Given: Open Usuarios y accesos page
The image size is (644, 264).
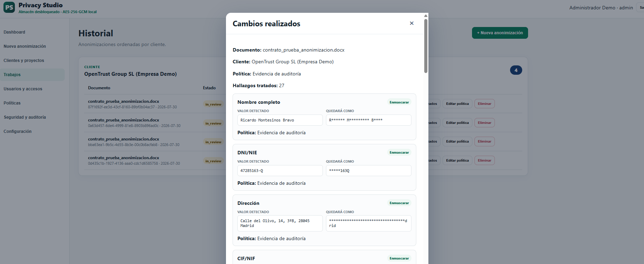Looking at the screenshot, I should click(23, 89).
